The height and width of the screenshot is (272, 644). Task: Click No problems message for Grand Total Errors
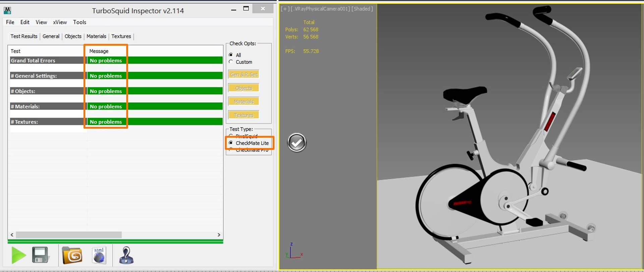tap(106, 60)
